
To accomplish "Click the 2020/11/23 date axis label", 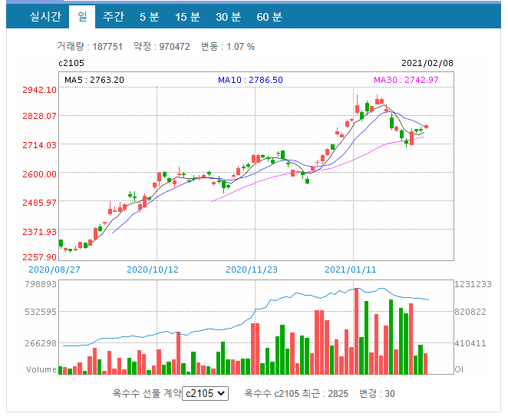I will (252, 270).
